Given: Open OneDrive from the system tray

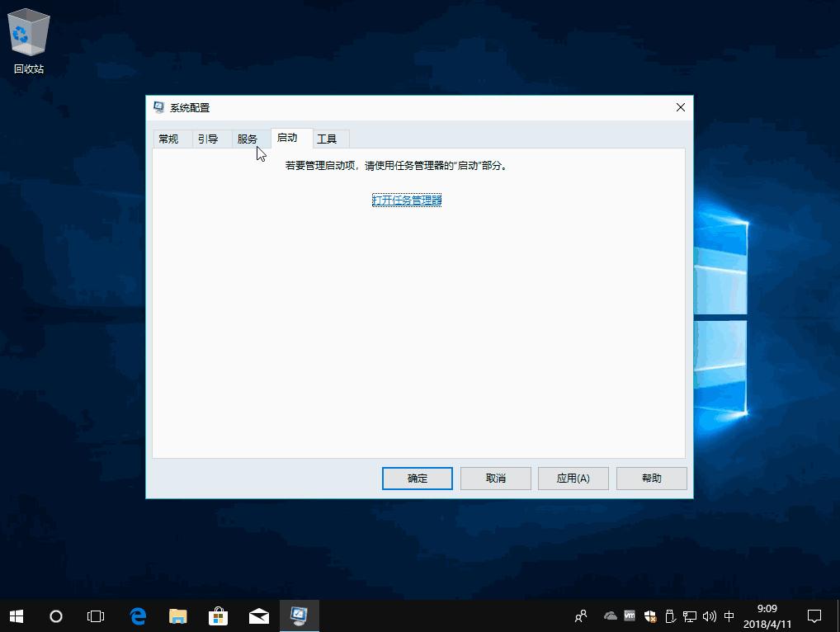Looking at the screenshot, I should [x=611, y=615].
